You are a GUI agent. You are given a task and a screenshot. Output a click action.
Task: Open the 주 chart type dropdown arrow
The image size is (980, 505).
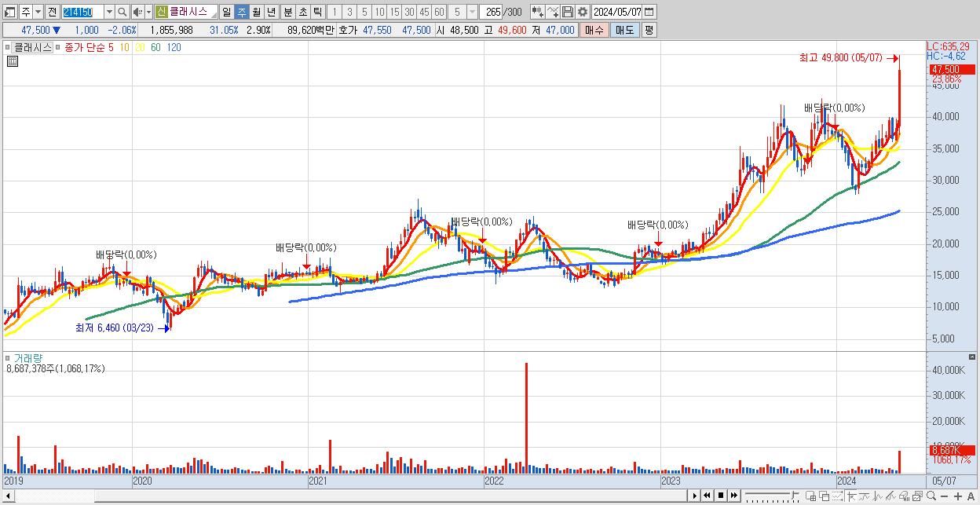(37, 12)
